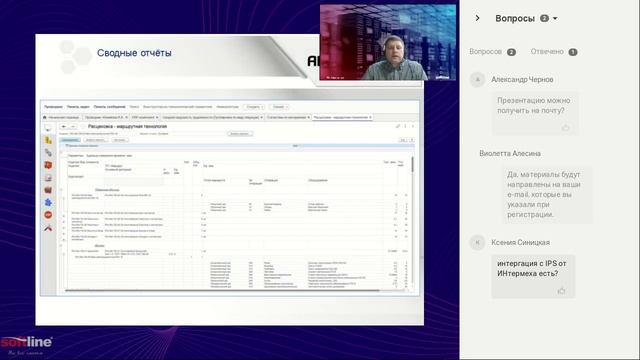Switch to the Отвечено tab
The image size is (640, 360).
tap(554, 52)
